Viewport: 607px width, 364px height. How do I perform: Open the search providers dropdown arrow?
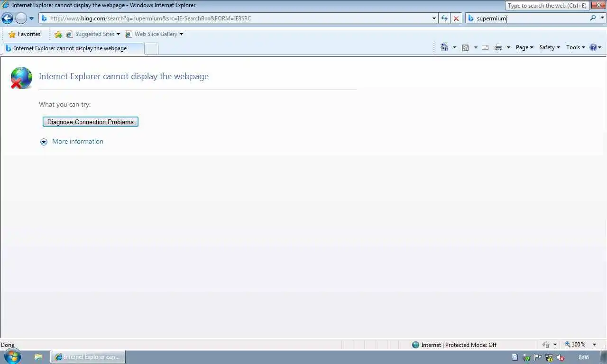click(x=603, y=18)
